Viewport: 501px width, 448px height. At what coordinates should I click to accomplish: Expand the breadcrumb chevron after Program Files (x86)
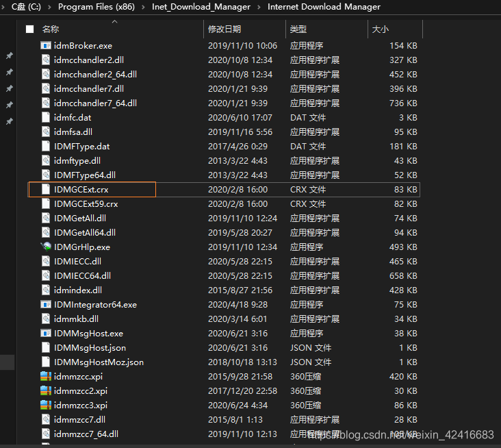tap(144, 7)
